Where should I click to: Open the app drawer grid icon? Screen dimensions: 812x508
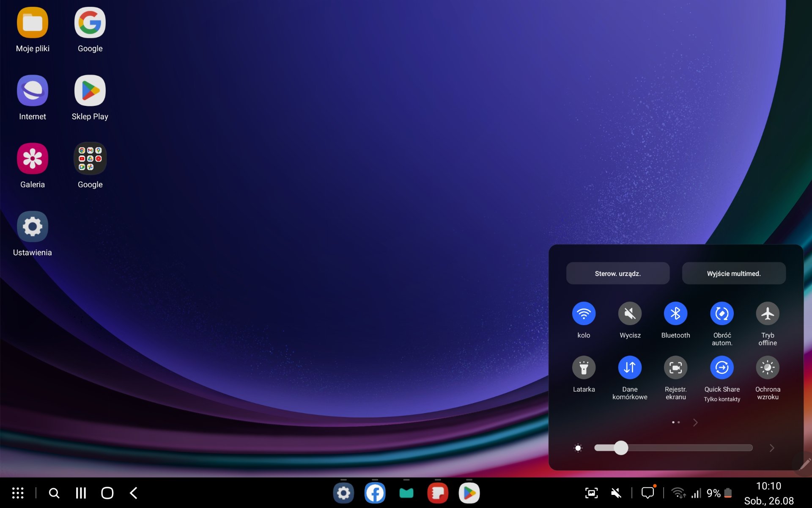coord(18,493)
